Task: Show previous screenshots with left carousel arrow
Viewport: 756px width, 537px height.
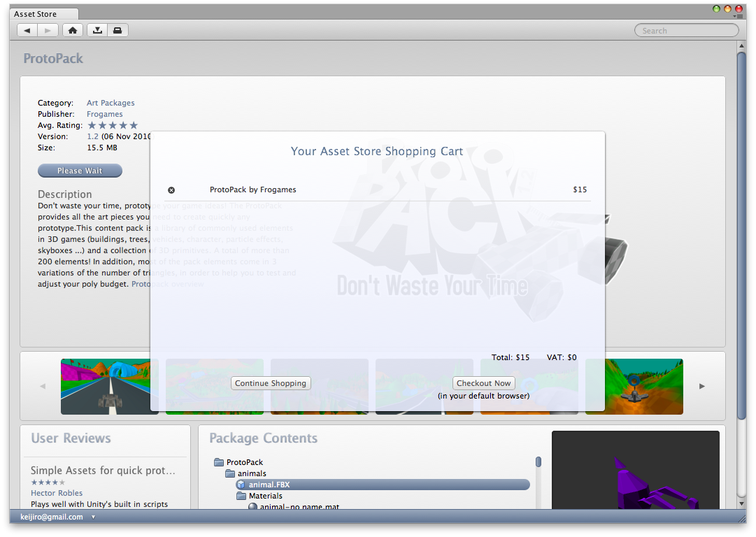Action: 43,386
